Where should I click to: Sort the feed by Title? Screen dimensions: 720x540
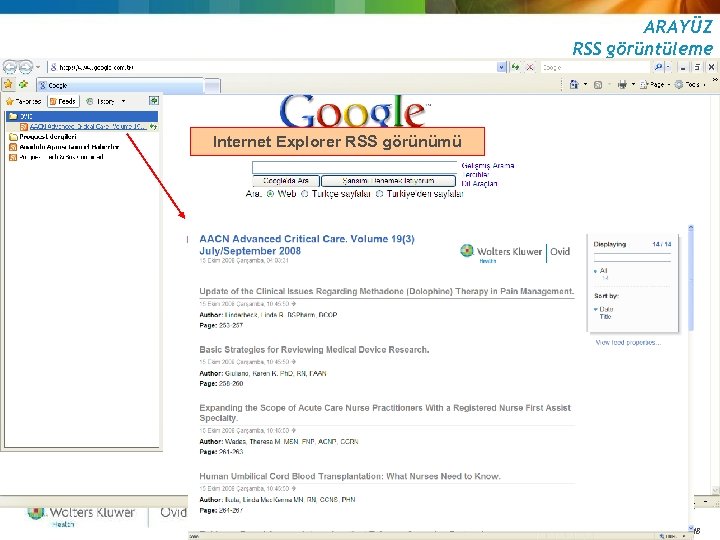coord(605,316)
